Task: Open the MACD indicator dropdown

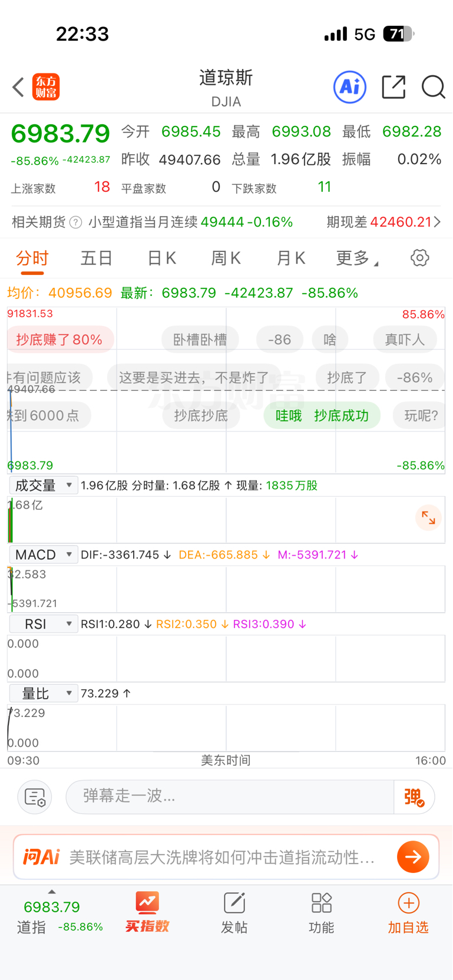Action: [x=44, y=554]
